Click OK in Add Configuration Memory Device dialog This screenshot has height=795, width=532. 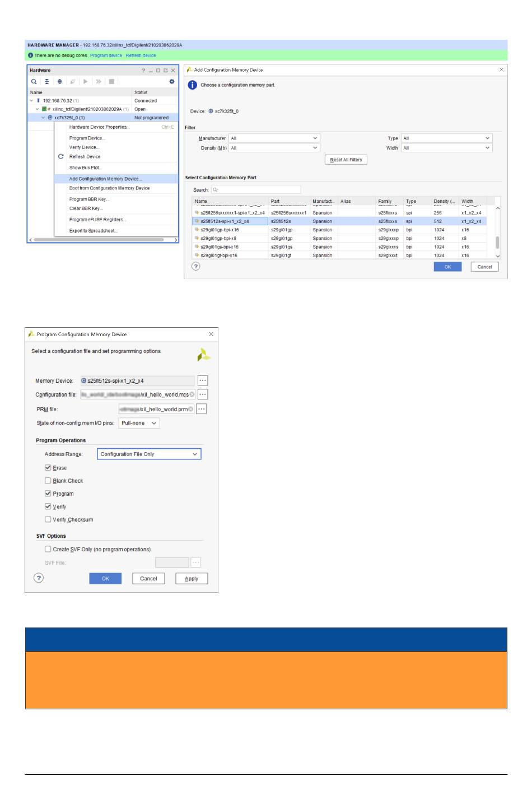(447, 267)
